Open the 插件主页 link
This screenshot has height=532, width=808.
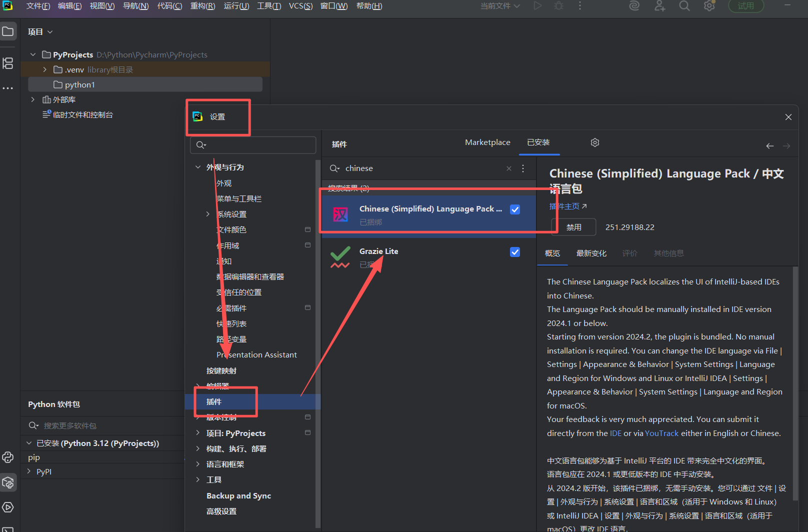[x=568, y=206]
